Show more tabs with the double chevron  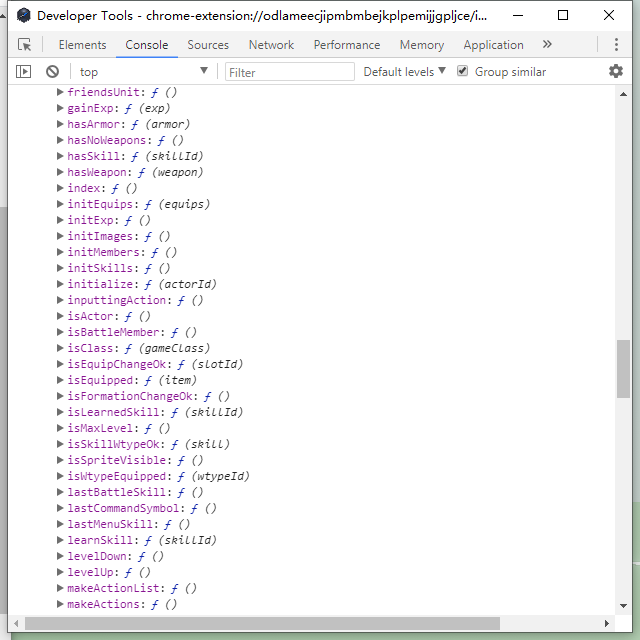547,44
